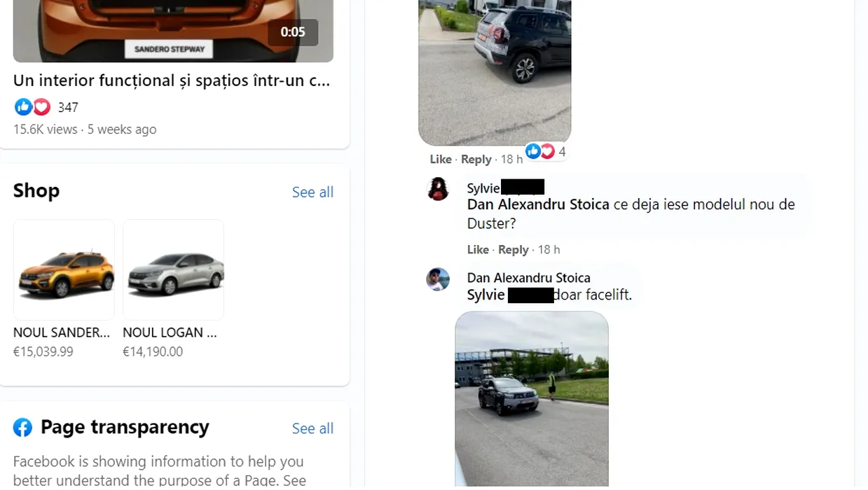Click See all next to Shop
Screen dimensions: 868x490
tap(312, 192)
